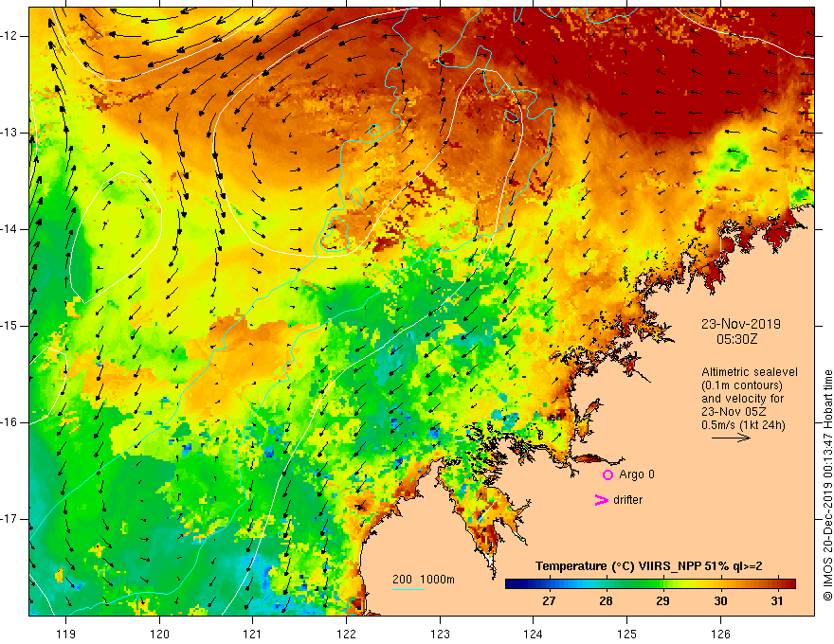Viewport: 834px width, 644px height.
Task: Click the cyan isobath legend line
Action: point(408,589)
